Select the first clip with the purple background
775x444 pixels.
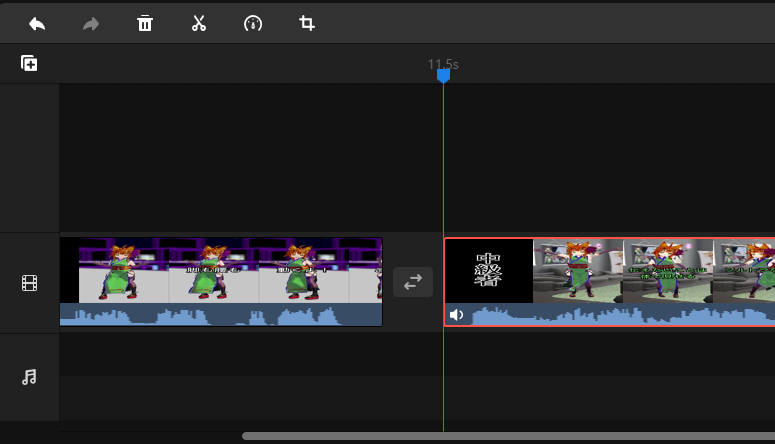coord(220,270)
